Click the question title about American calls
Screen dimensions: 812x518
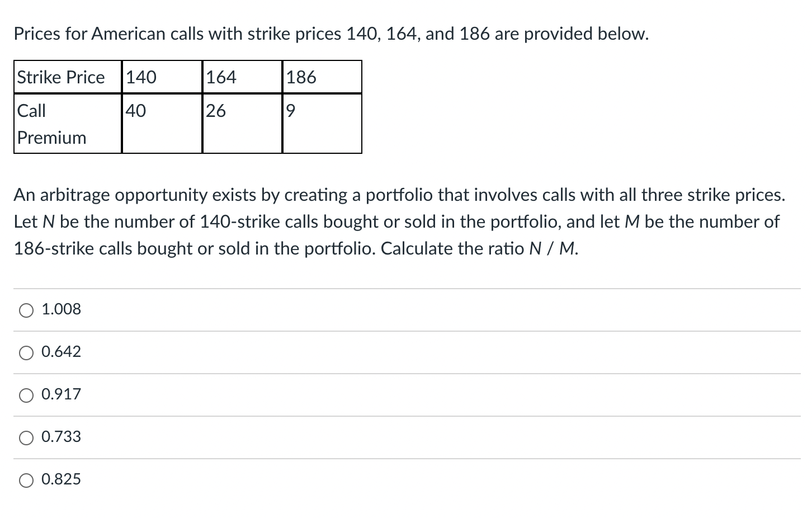331,34
